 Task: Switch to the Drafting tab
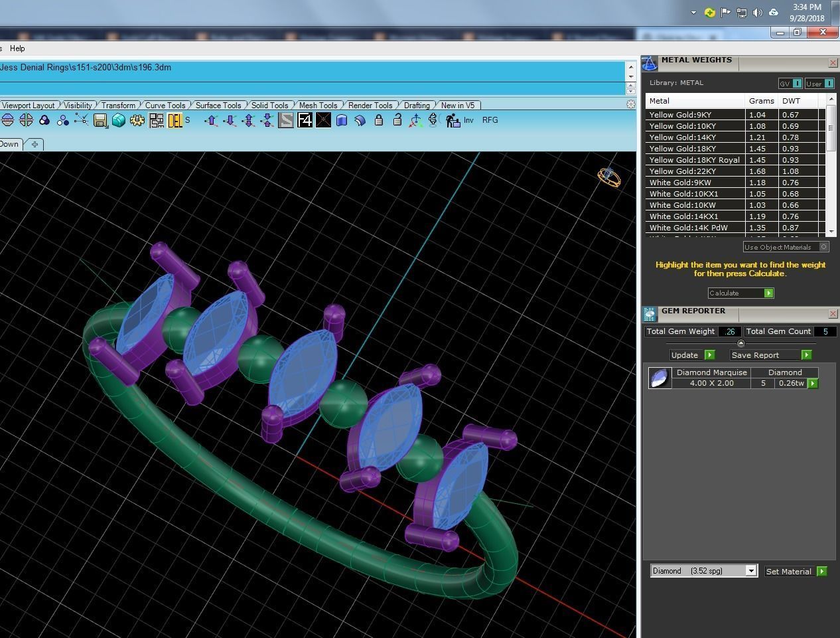click(x=417, y=105)
